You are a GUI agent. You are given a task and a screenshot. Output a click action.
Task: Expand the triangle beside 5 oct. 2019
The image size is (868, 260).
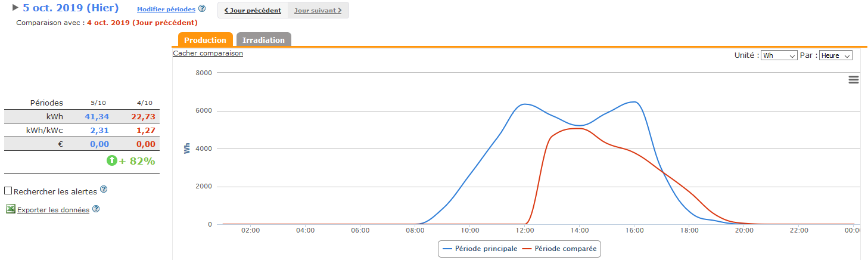15,8
